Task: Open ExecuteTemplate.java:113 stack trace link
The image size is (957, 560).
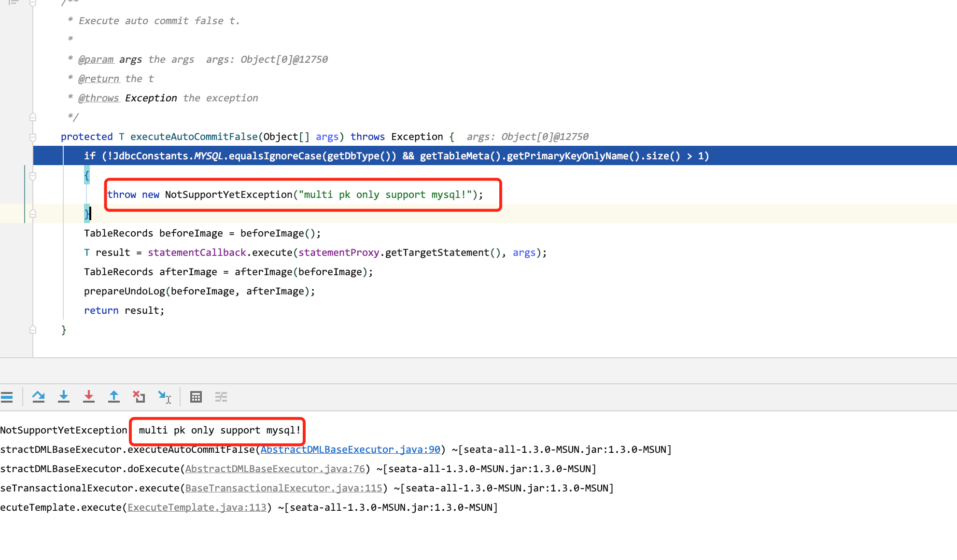Action: pos(197,507)
